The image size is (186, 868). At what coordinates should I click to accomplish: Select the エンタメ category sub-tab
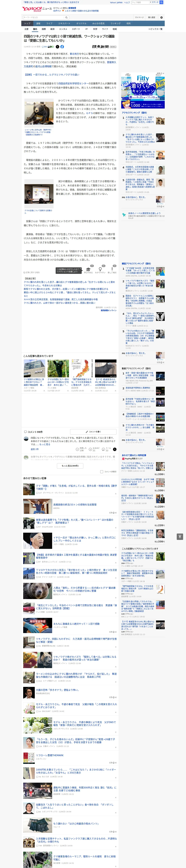[63, 29]
